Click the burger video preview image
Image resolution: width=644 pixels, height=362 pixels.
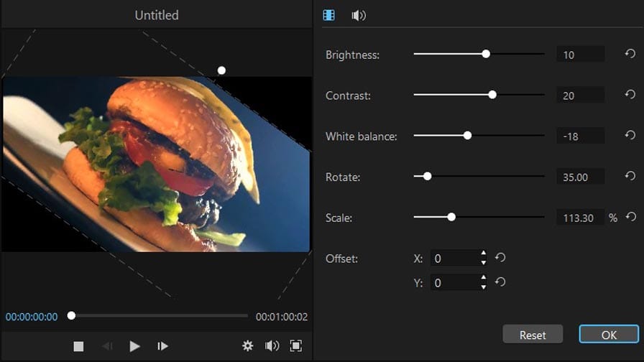coord(156,164)
